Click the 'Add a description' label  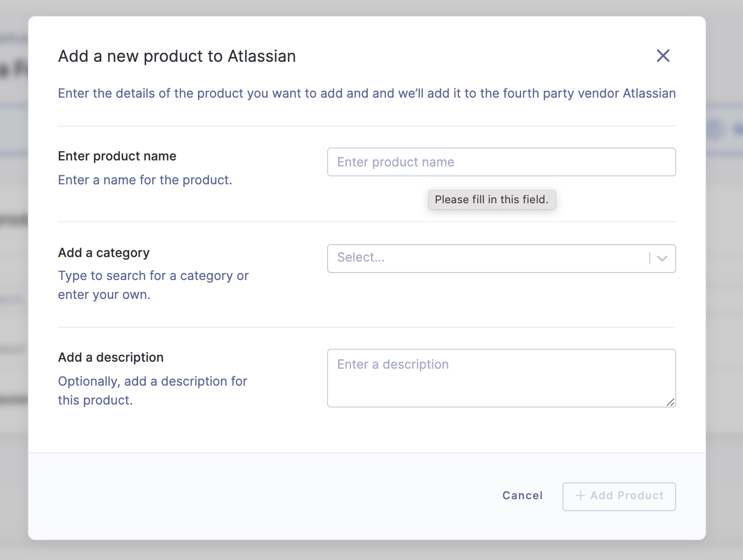tap(111, 358)
